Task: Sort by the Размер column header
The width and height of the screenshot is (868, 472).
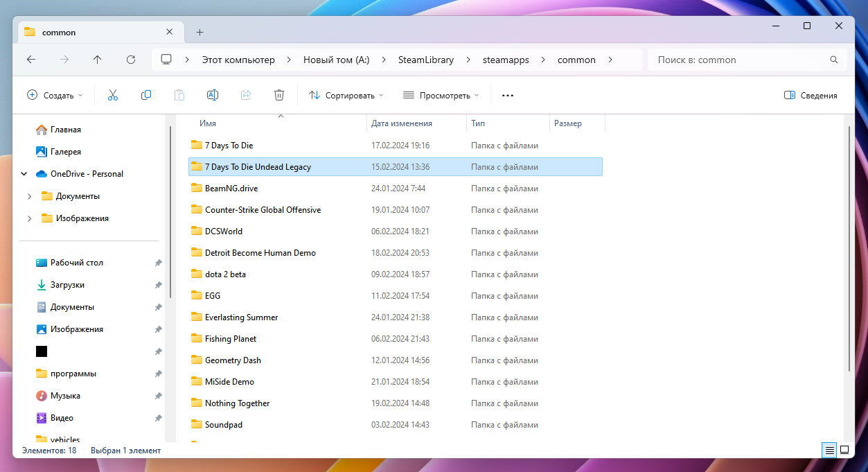Action: coord(568,123)
